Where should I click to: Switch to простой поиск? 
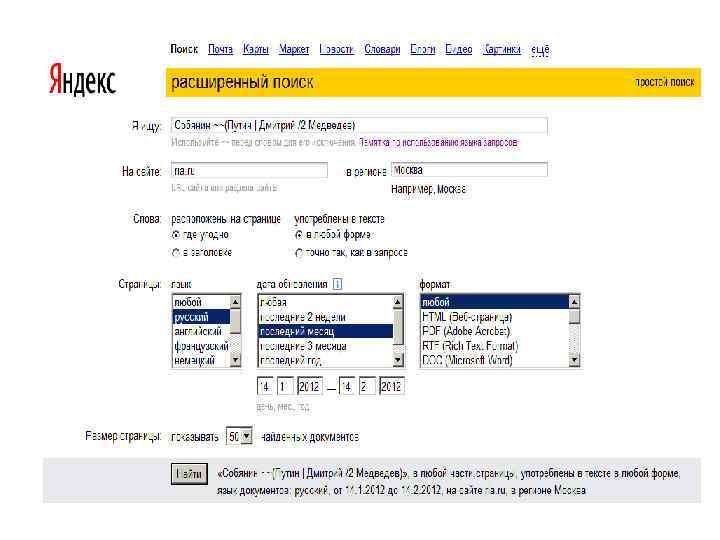[x=664, y=82]
